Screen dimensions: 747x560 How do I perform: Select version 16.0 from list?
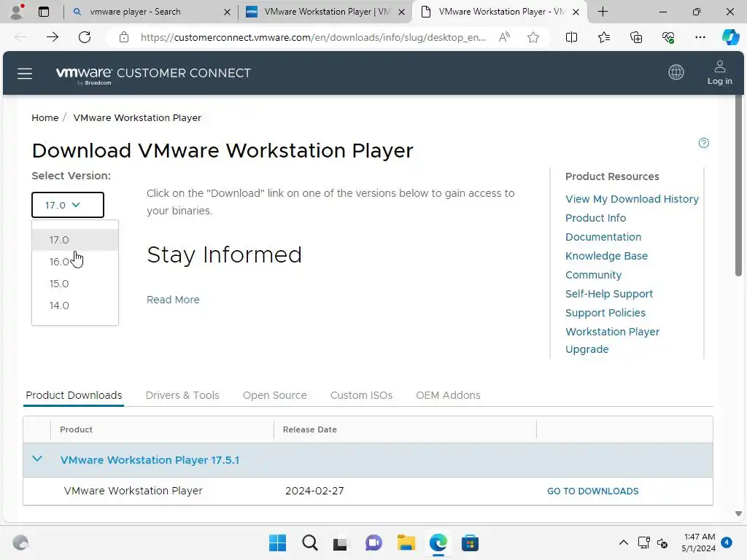(75, 262)
